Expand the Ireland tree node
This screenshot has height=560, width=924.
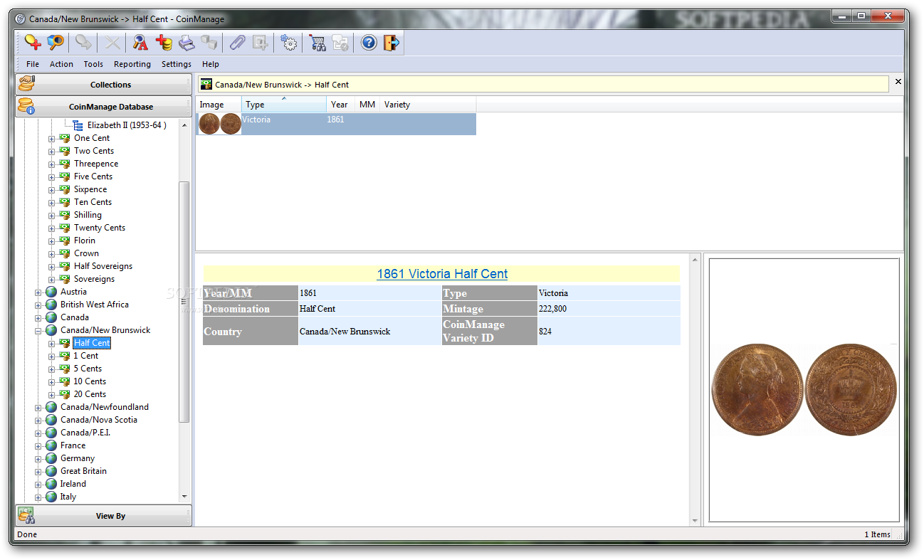[x=38, y=484]
